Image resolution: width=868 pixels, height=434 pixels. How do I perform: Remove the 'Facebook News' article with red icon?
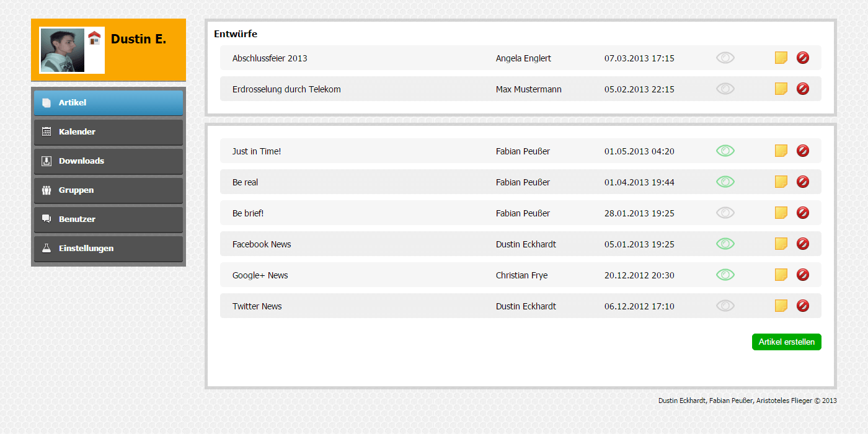803,244
